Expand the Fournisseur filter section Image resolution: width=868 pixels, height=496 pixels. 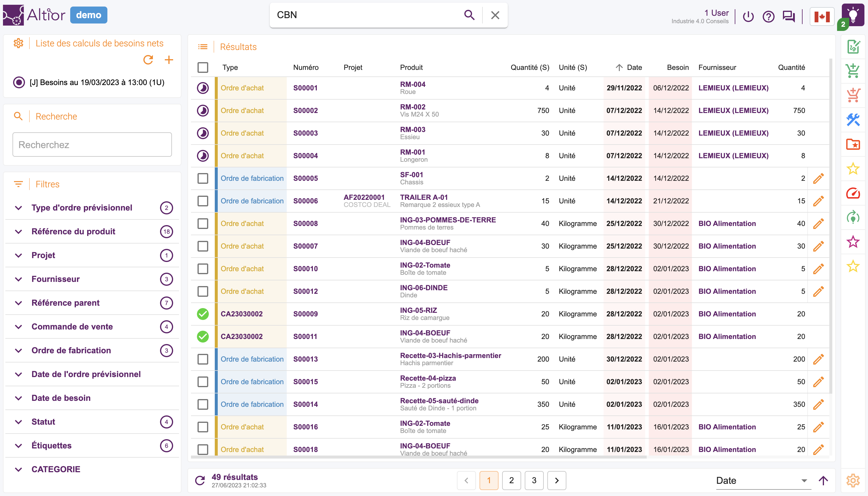[x=56, y=279]
